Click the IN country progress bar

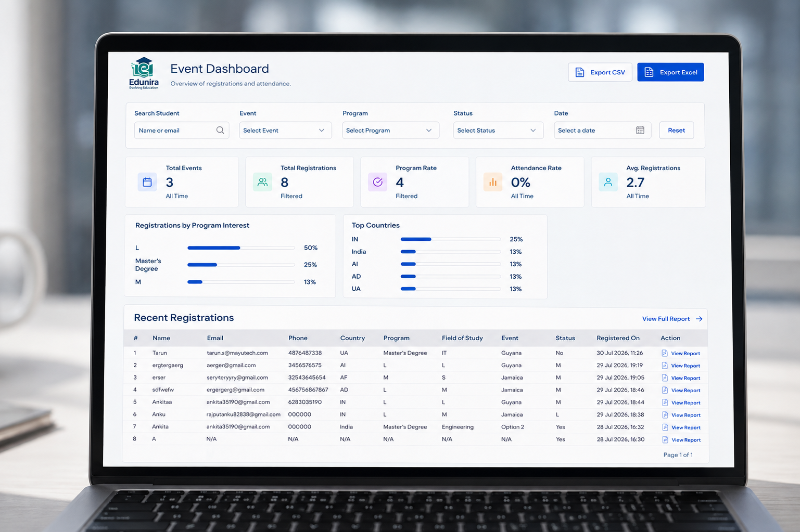tap(451, 239)
